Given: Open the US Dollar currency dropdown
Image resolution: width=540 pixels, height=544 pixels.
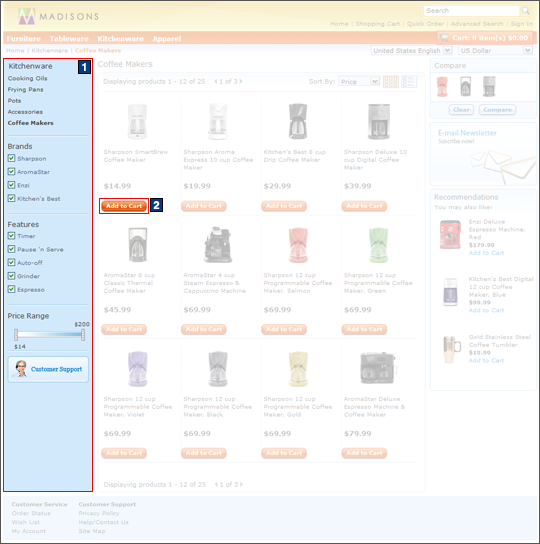Looking at the screenshot, I should point(495,50).
